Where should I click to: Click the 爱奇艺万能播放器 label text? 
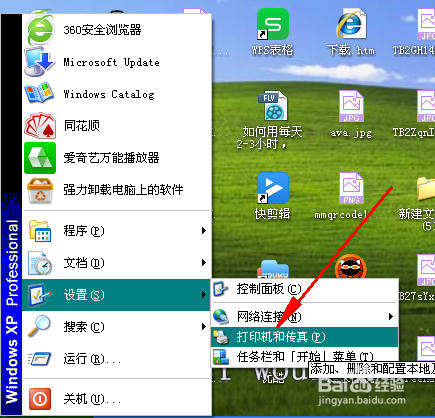111,158
